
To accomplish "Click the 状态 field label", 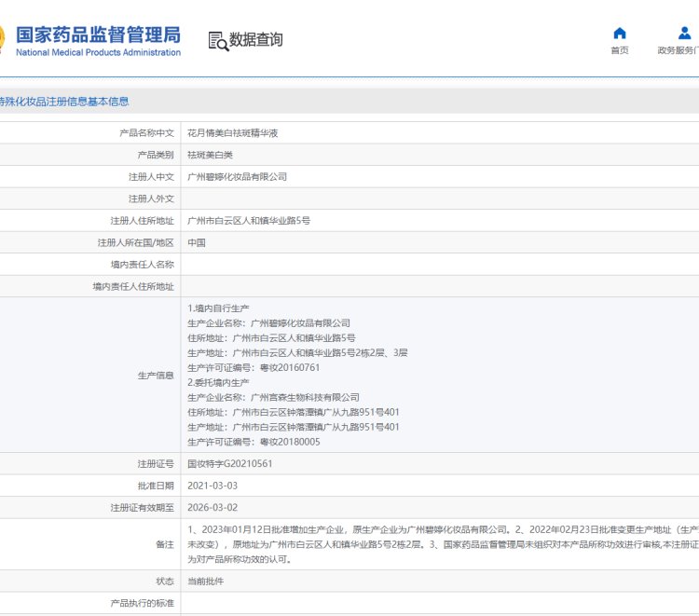I will (x=165, y=582).
